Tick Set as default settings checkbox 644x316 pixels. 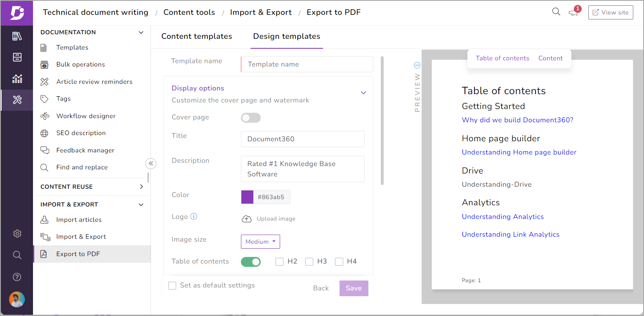tap(172, 285)
